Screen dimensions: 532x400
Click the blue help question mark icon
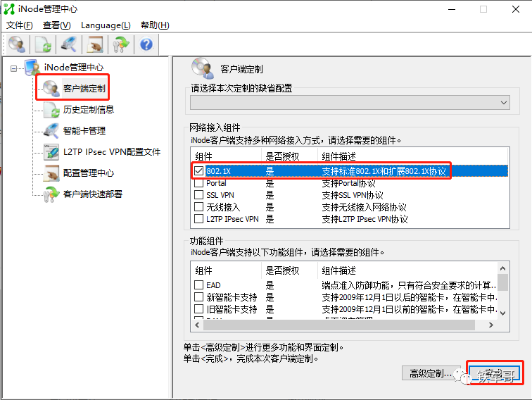coord(146,44)
